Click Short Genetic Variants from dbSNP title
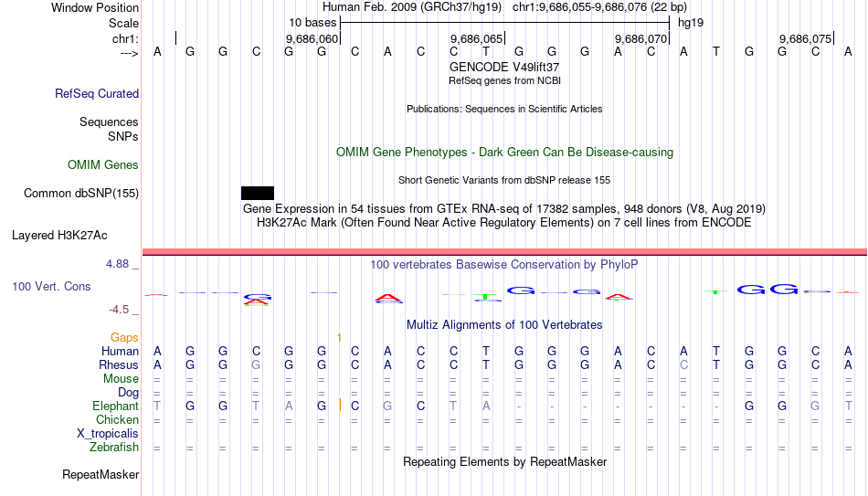868x496 pixels. pyautogui.click(x=504, y=181)
